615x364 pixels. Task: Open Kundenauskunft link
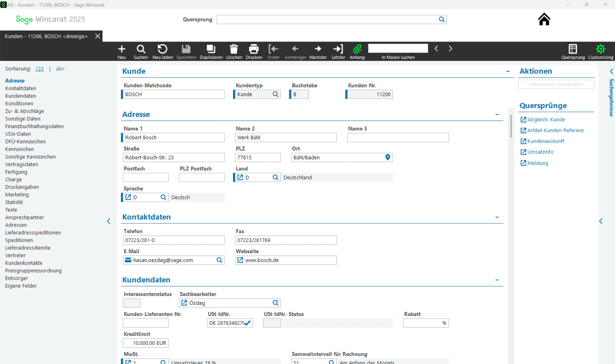pos(545,141)
